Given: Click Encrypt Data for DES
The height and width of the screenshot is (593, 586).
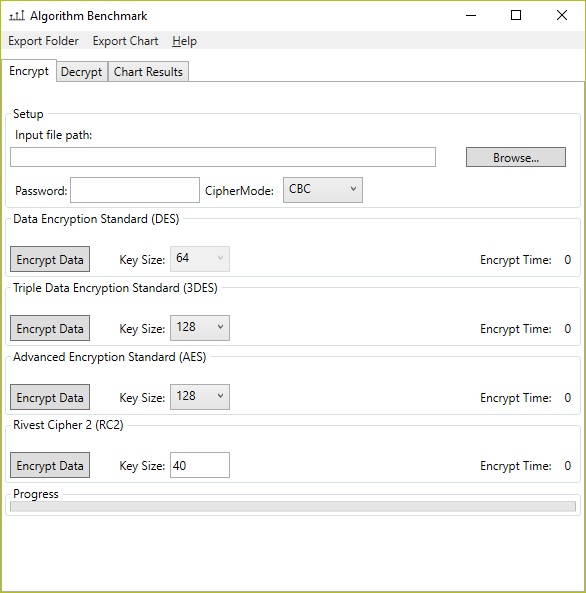Looking at the screenshot, I should (x=50, y=259).
